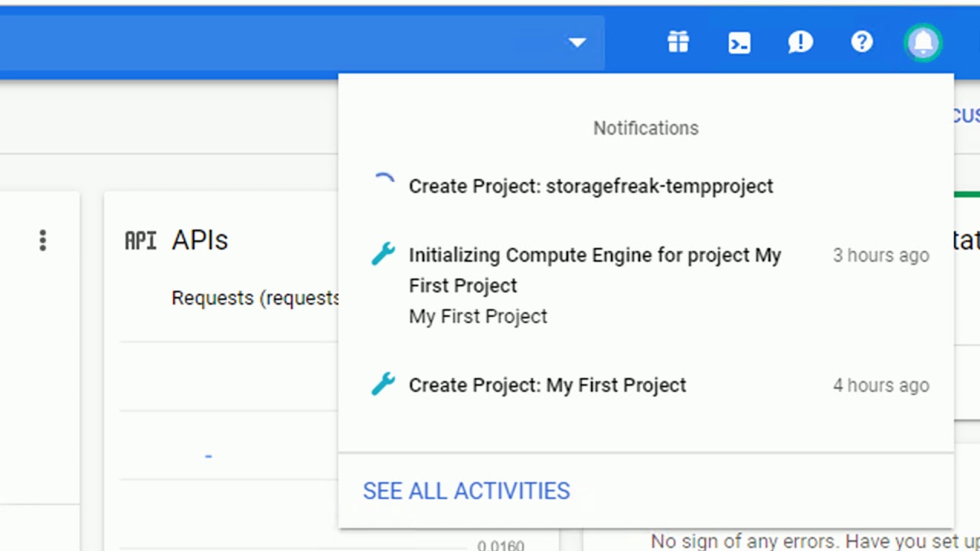Click the 0.0160 chart axis value
The width and height of the screenshot is (980, 551).
tap(501, 546)
